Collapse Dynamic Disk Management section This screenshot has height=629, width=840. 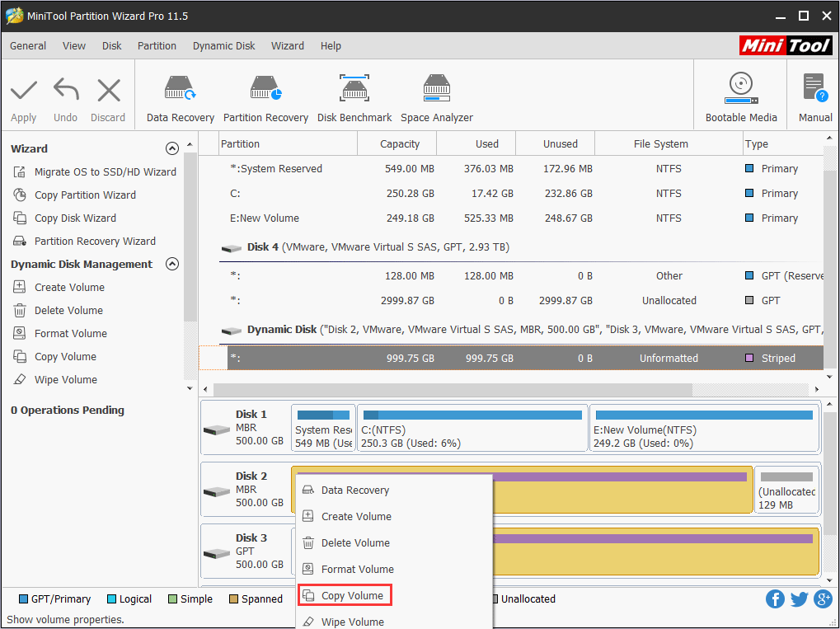pos(172,264)
